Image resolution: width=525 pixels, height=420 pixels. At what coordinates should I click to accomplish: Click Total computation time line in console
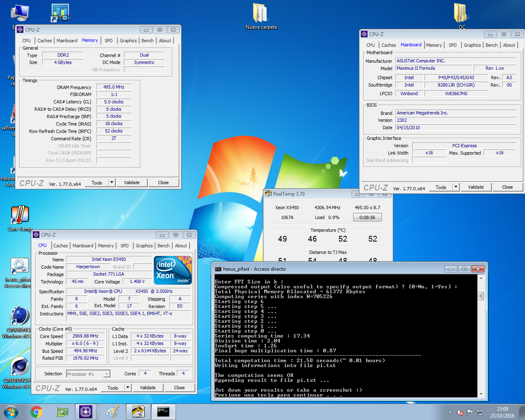click(x=300, y=361)
